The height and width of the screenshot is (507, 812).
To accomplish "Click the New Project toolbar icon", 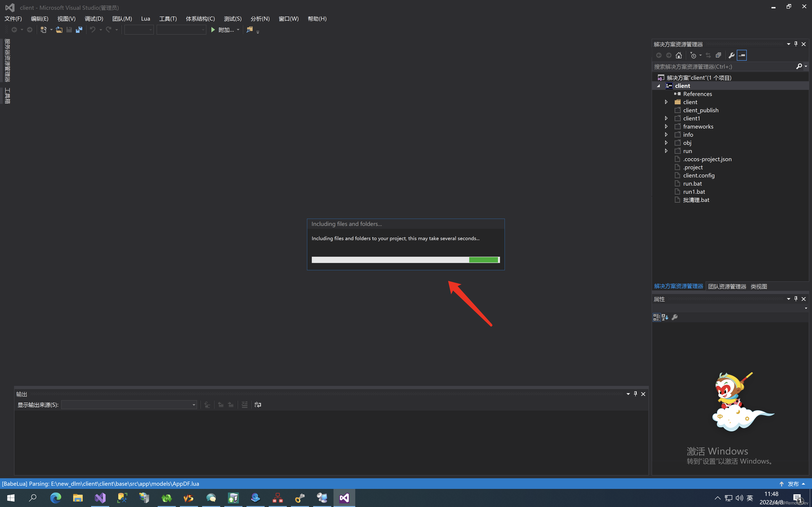I will (x=43, y=30).
